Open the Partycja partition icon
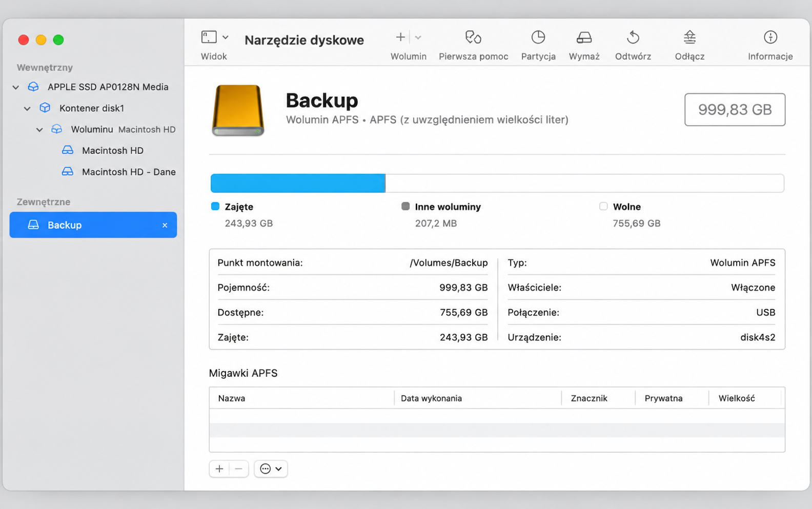The image size is (812, 509). 538,37
